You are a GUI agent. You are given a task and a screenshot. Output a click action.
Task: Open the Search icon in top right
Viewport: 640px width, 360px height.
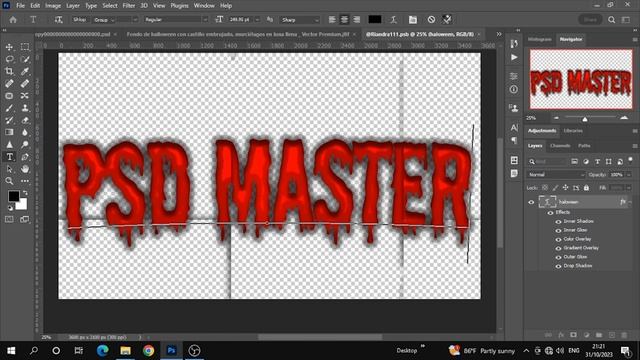coord(611,20)
